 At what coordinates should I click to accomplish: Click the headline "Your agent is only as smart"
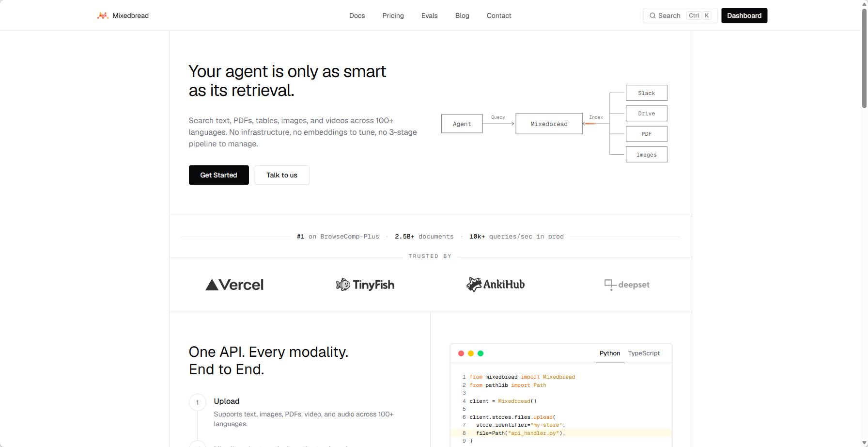pos(287,71)
